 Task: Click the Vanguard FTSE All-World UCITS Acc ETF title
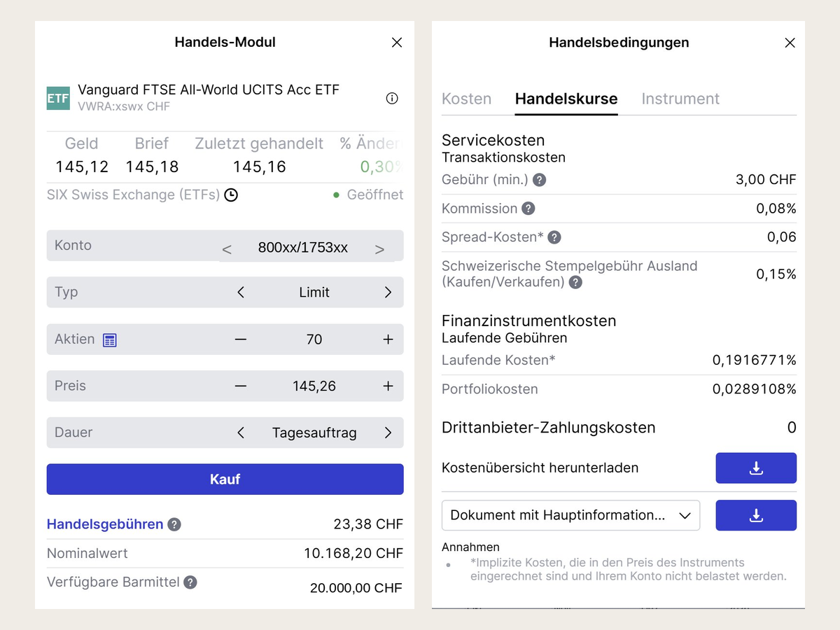[x=209, y=90]
